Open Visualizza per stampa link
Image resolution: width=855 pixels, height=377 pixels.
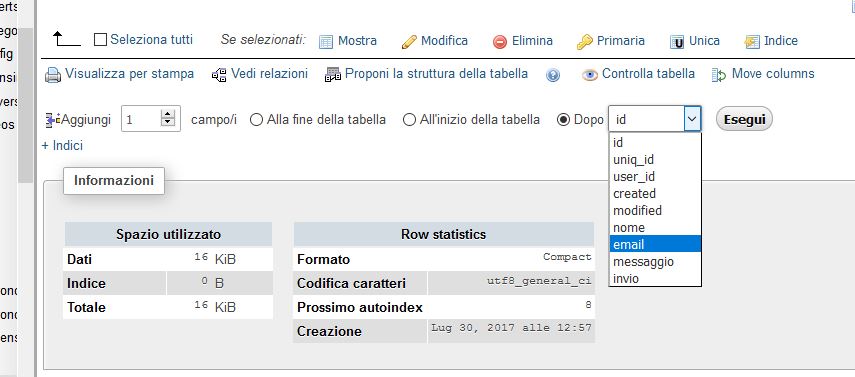point(129,74)
